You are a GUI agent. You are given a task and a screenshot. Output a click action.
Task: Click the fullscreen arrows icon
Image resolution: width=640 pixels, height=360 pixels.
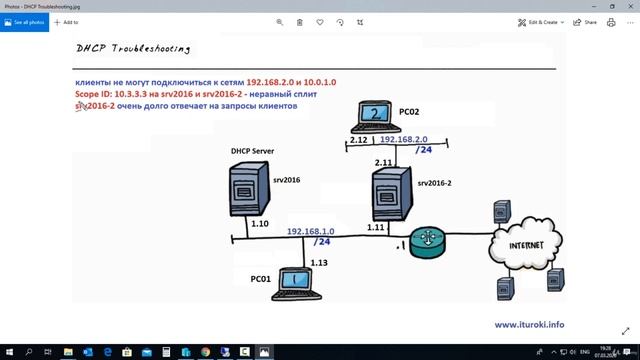pos(626,331)
